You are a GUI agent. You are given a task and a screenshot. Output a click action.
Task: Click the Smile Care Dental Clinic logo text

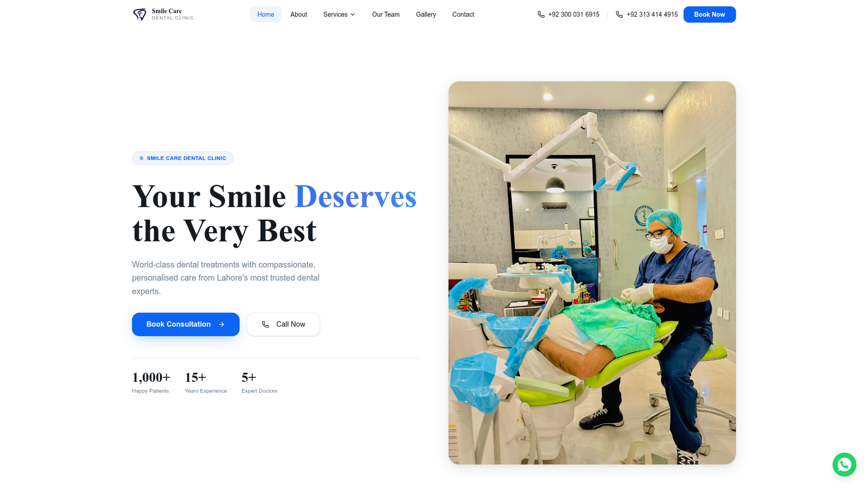(173, 14)
